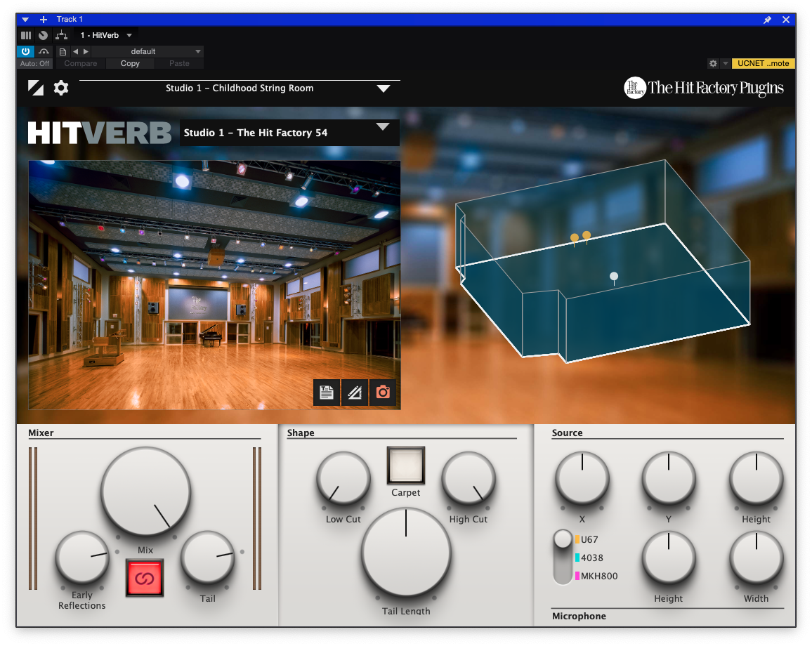Toggle plugin power bypass
812x646 pixels.
click(25, 51)
